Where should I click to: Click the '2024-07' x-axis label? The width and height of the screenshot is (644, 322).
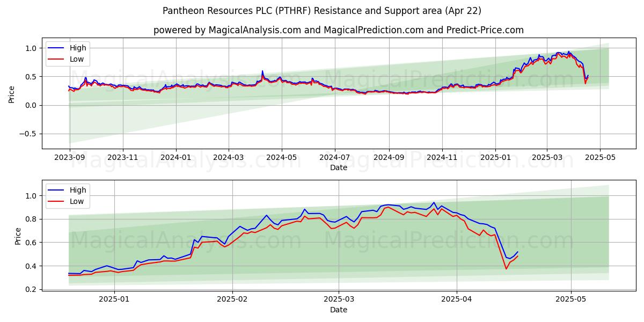(335, 158)
